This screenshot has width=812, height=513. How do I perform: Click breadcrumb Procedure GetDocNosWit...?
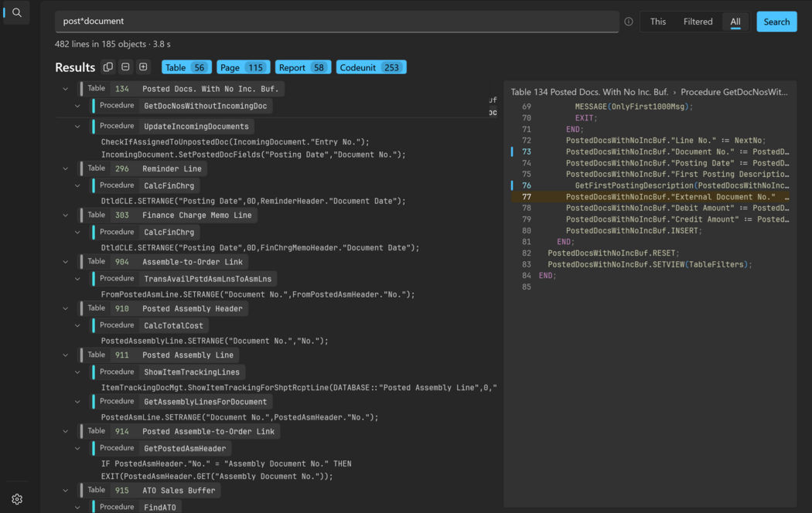(734, 92)
